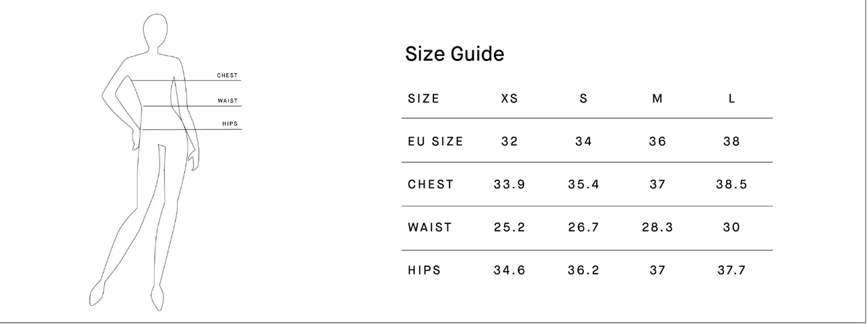Click the CHEST label on the figure diagram

[227, 75]
